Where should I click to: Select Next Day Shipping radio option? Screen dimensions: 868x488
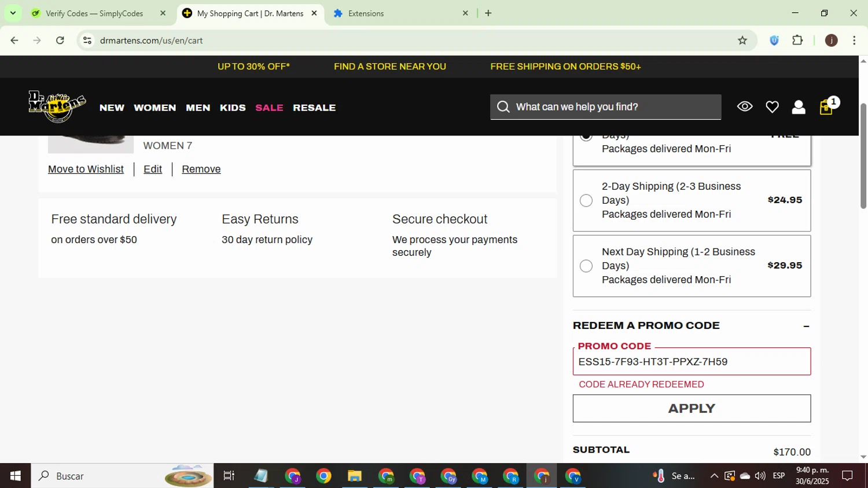click(586, 266)
